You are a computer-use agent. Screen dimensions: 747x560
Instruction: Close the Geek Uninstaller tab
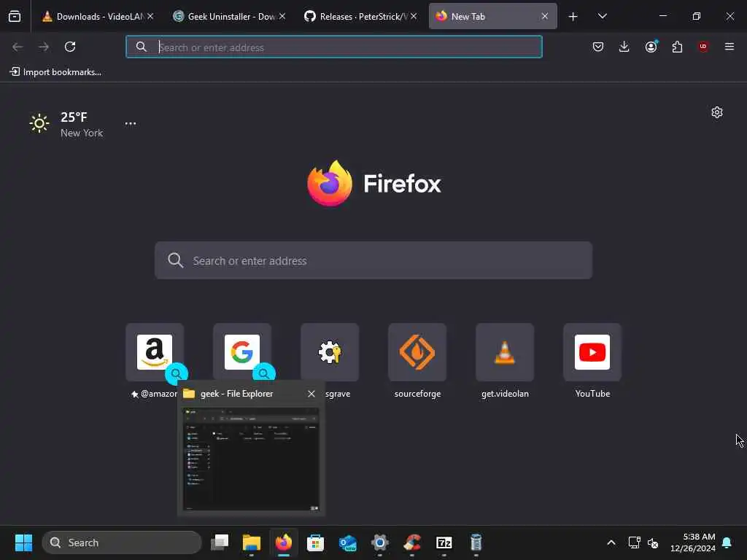pyautogui.click(x=282, y=16)
